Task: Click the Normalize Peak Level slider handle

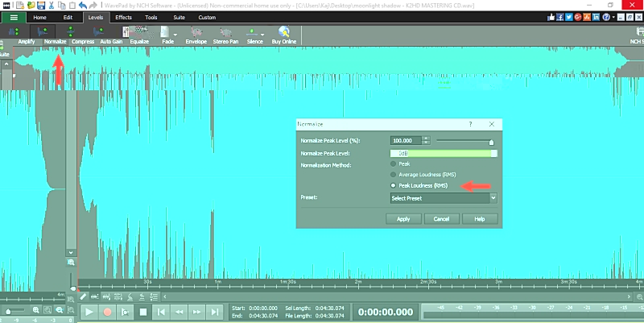Action: point(491,143)
